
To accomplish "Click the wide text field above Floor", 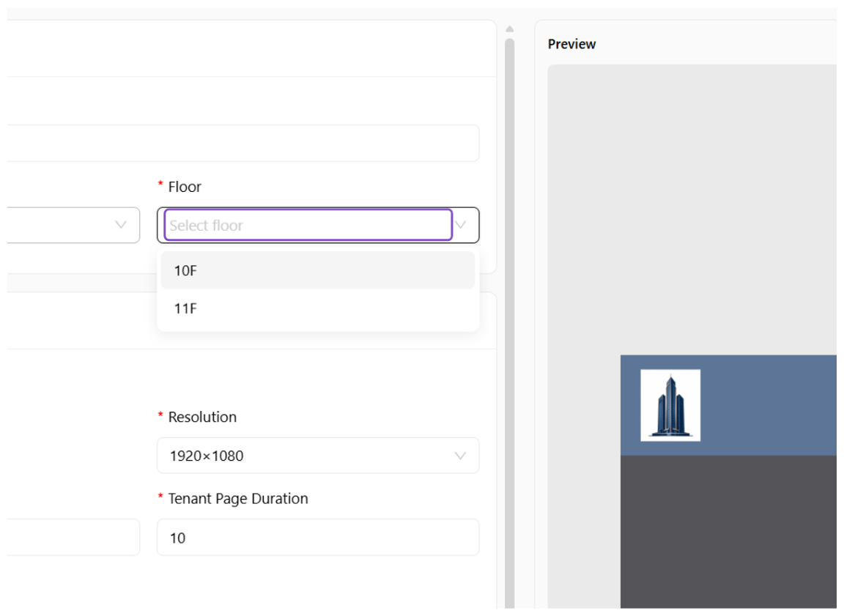I will 243,143.
